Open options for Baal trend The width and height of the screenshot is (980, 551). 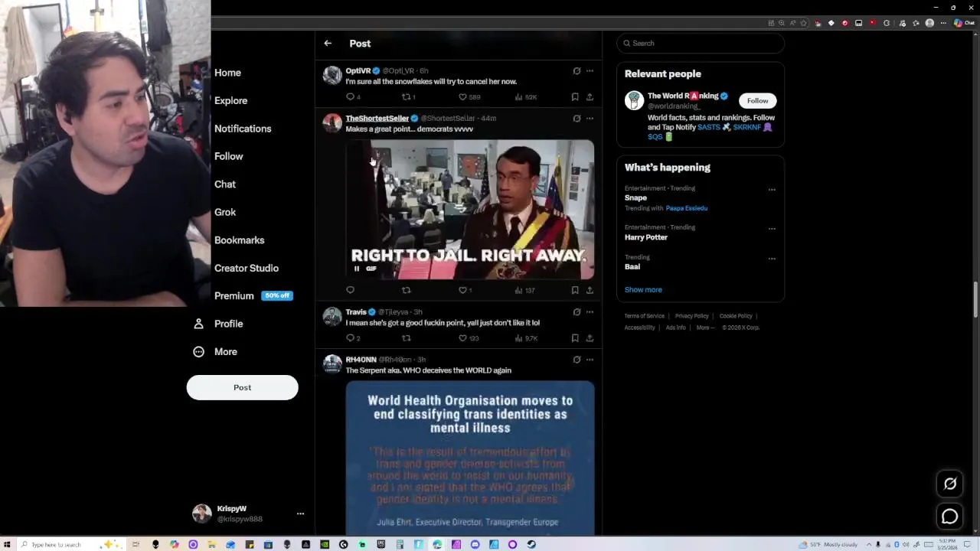click(x=772, y=259)
